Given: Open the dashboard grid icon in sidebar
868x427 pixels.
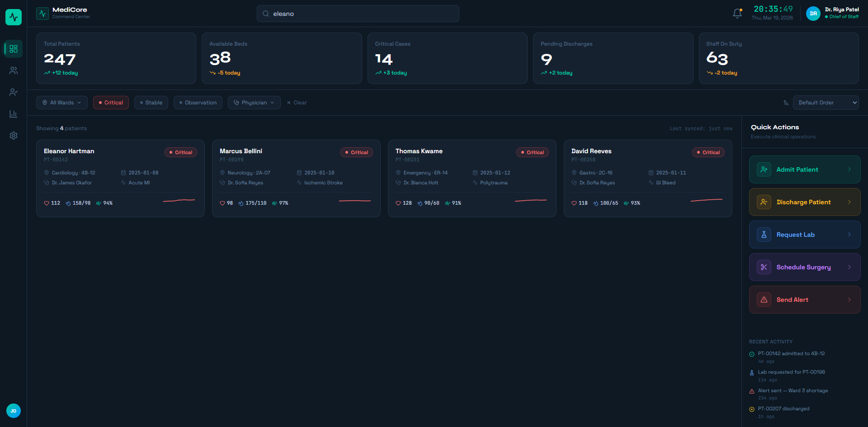Looking at the screenshot, I should [14, 49].
